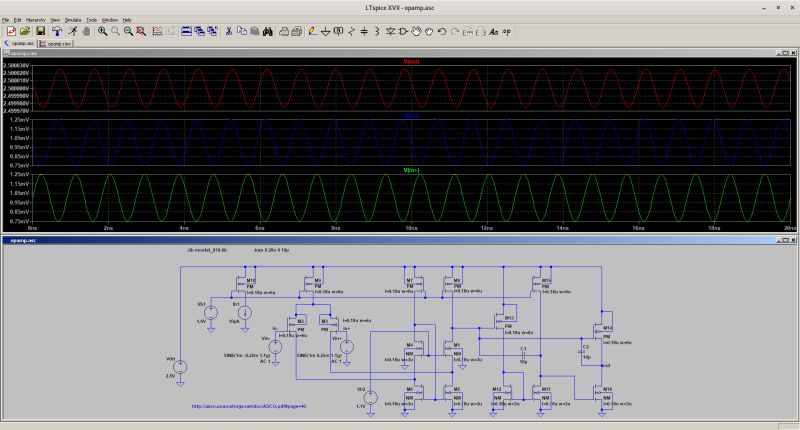Open the Edit menu
This screenshot has height=430, width=800.
point(17,20)
